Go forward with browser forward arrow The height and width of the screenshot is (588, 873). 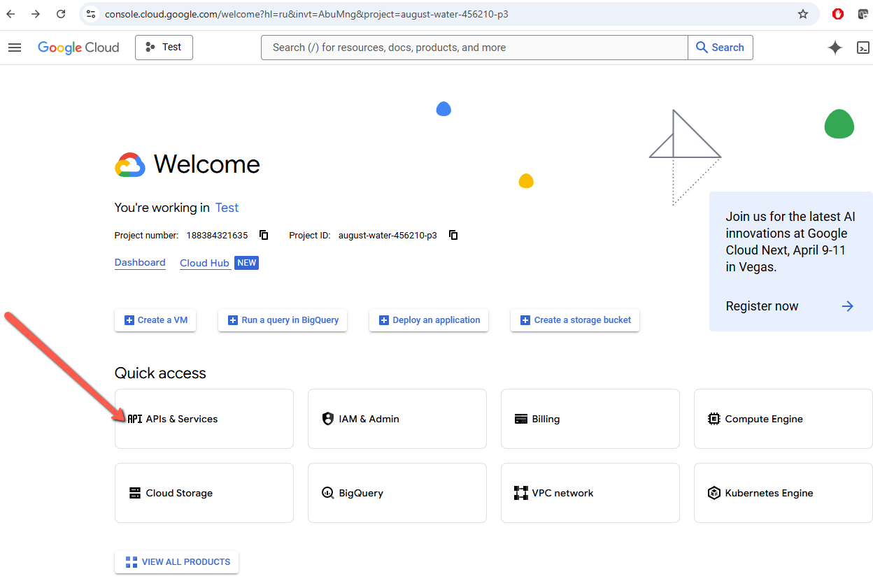pos(36,14)
